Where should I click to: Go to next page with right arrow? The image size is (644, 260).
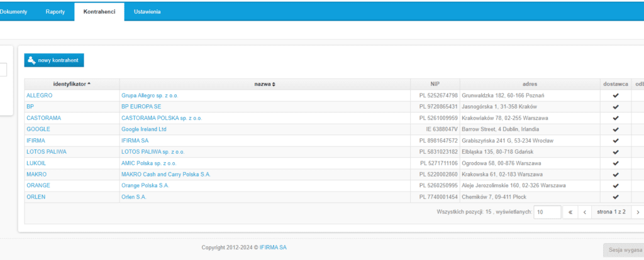(638, 212)
